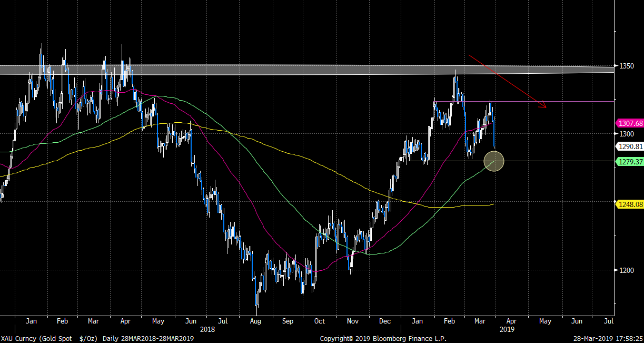This screenshot has height=343, width=644.
Task: Click the magenta 1307.68 price tag
Action: (x=629, y=123)
